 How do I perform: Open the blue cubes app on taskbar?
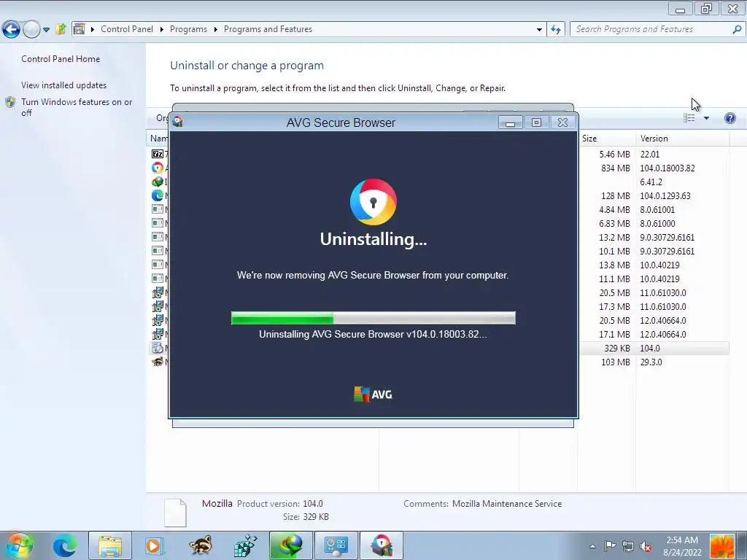pos(245,545)
